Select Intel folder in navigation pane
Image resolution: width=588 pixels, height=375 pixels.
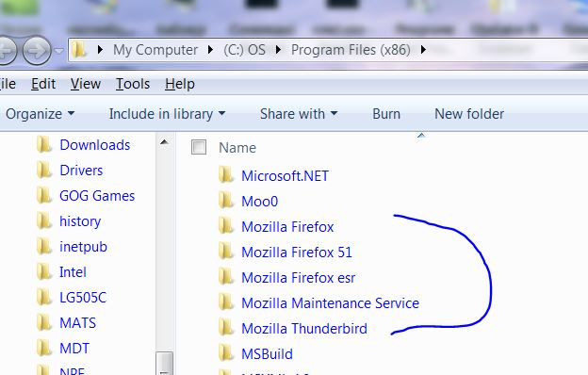(x=73, y=272)
